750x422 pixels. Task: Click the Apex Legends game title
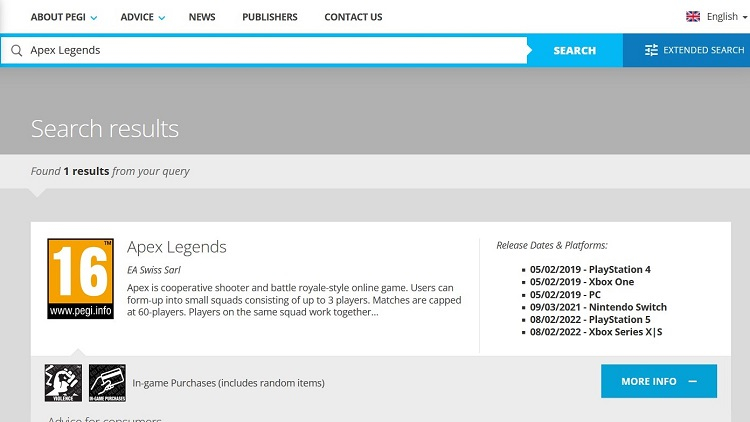(177, 247)
